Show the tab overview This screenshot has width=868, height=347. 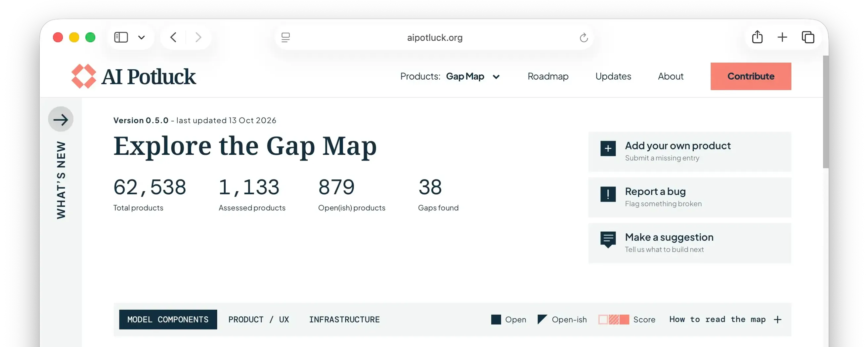[808, 37]
